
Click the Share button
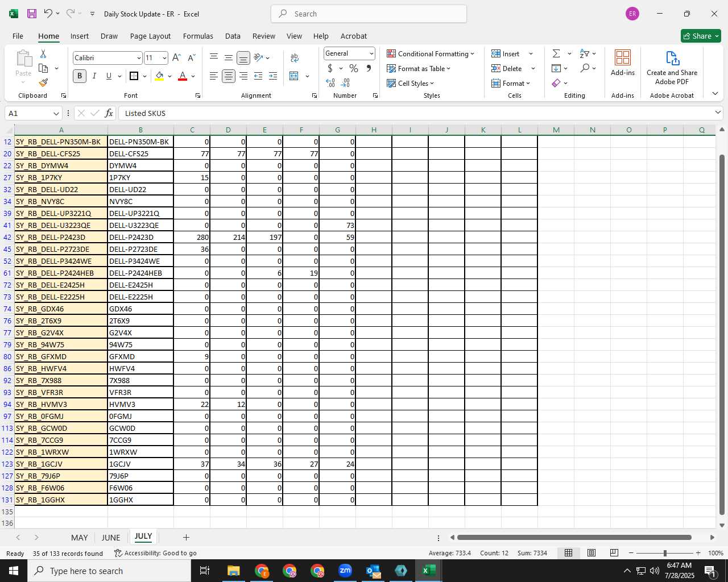pyautogui.click(x=701, y=36)
